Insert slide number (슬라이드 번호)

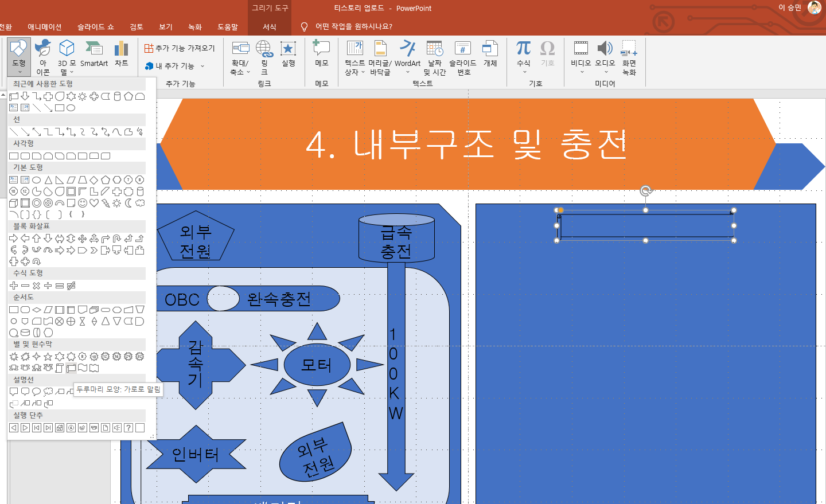pyautogui.click(x=463, y=57)
